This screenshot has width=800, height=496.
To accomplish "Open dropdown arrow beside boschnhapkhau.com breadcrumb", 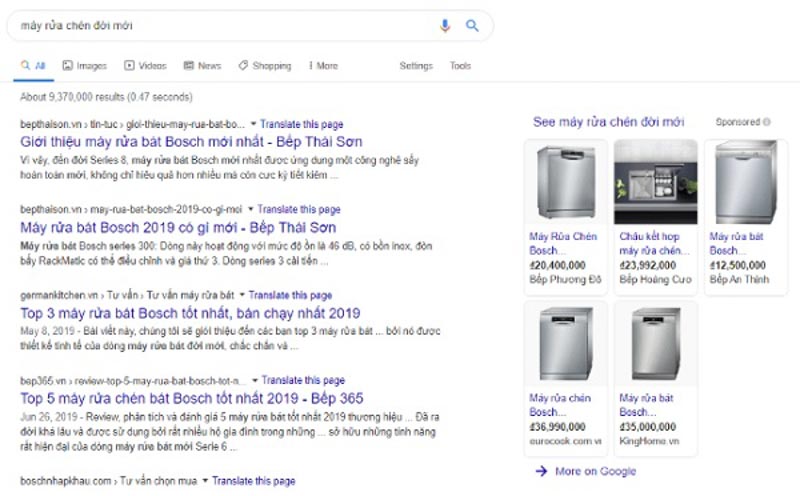I will tap(205, 481).
